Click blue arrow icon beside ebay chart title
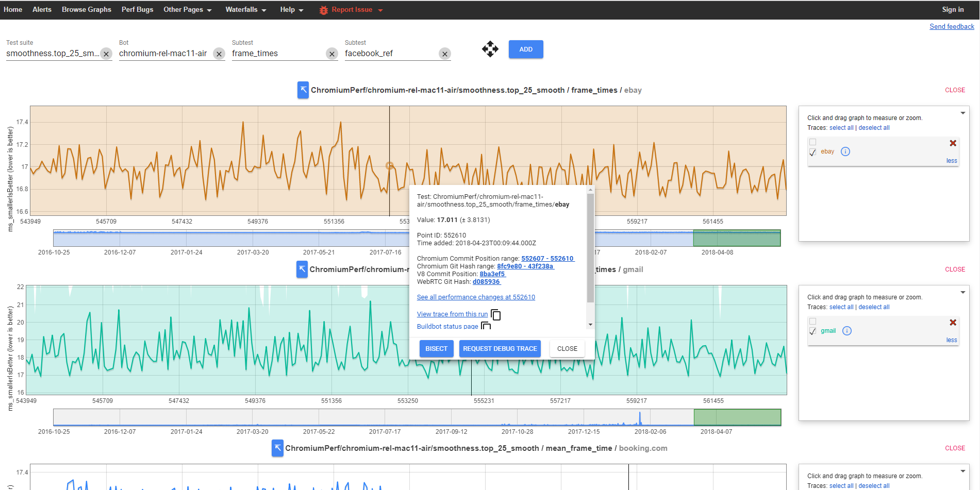This screenshot has width=980, height=490. (x=303, y=90)
